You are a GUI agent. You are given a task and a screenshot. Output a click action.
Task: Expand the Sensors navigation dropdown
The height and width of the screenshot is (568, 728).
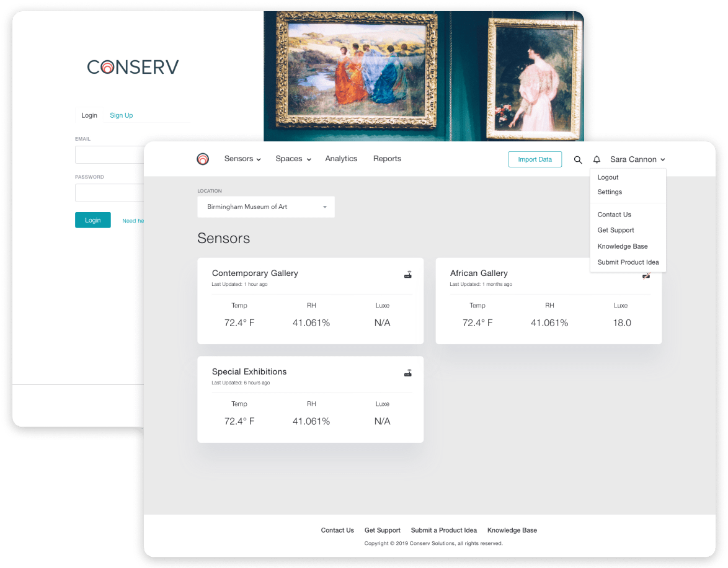(x=242, y=159)
